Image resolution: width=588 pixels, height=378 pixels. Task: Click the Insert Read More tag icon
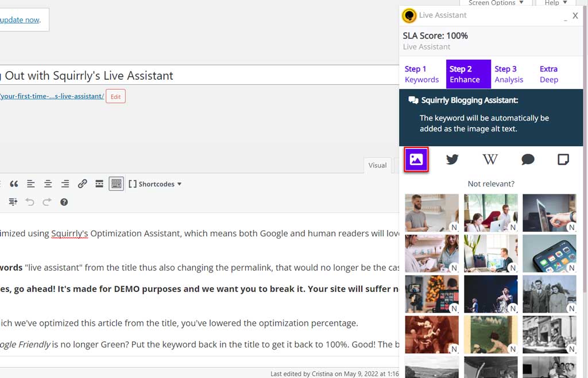tap(99, 184)
